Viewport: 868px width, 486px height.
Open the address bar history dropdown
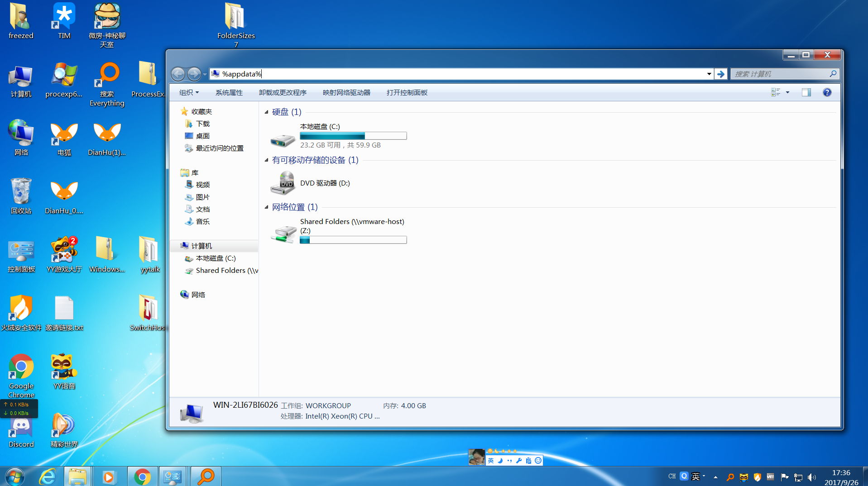[x=709, y=74]
